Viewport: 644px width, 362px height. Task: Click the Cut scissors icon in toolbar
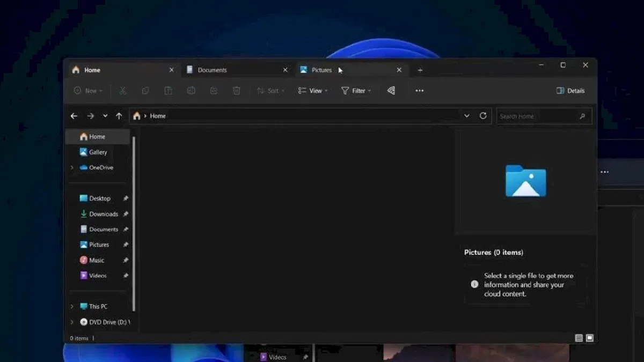pyautogui.click(x=123, y=91)
